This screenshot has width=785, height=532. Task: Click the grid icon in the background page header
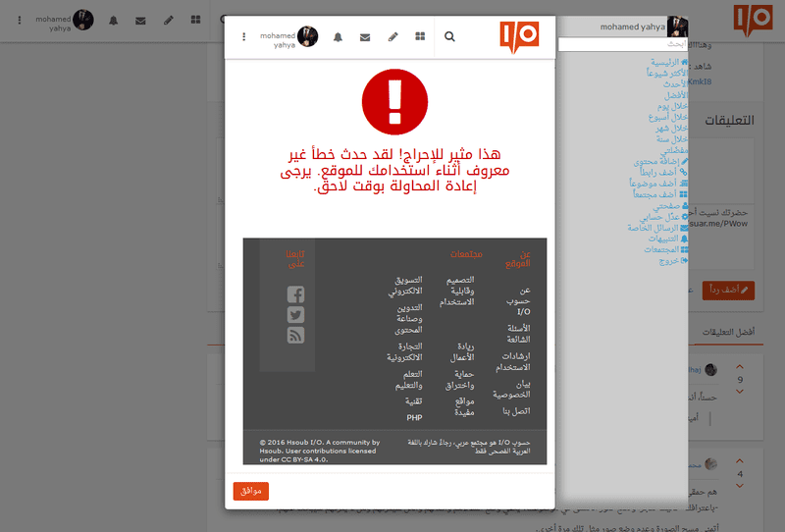coord(195,20)
